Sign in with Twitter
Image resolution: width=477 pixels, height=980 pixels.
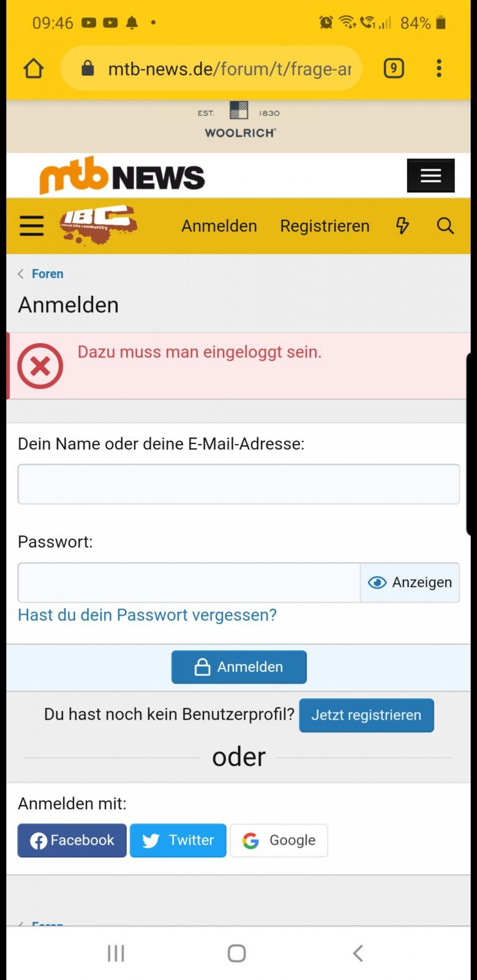(x=178, y=840)
